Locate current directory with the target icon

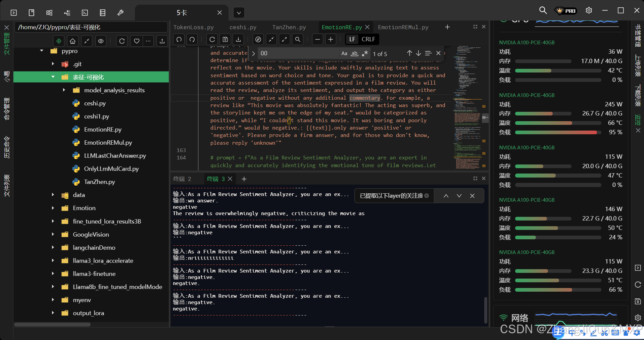pyautogui.click(x=59, y=41)
